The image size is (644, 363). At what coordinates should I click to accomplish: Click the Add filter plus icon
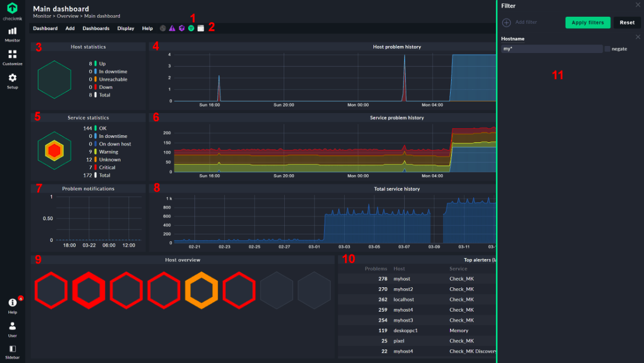coord(506,23)
